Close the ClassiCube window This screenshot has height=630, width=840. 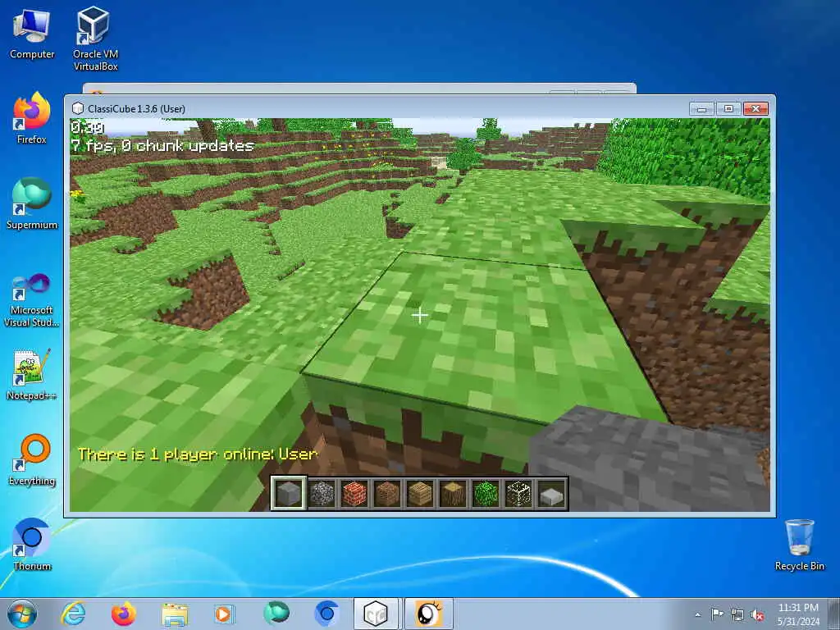(756, 109)
